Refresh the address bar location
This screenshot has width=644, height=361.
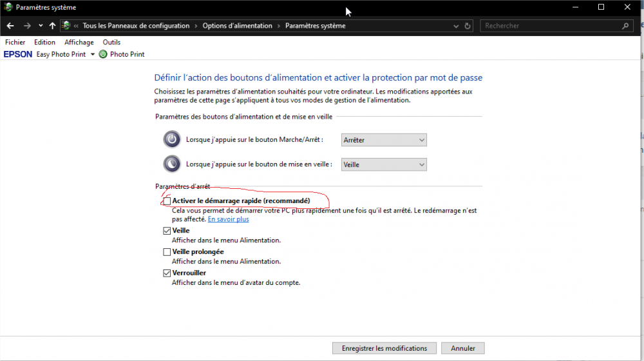(468, 26)
